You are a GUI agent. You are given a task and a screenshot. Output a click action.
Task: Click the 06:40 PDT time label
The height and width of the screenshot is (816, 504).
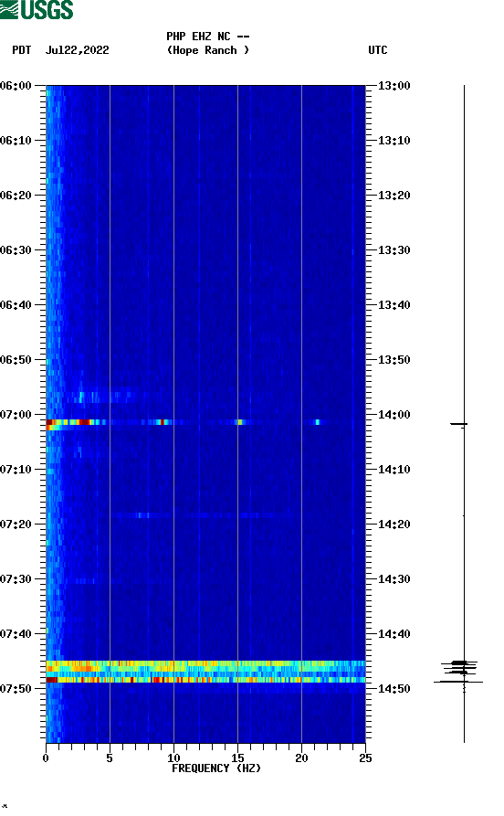(16, 305)
